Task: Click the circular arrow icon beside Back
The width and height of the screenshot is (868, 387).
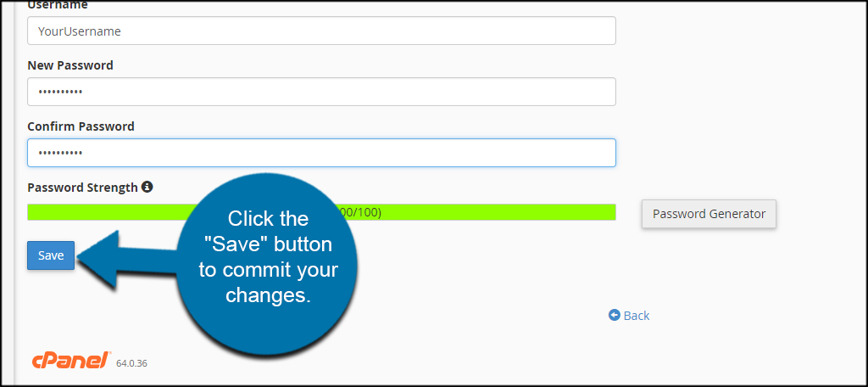Action: click(614, 315)
